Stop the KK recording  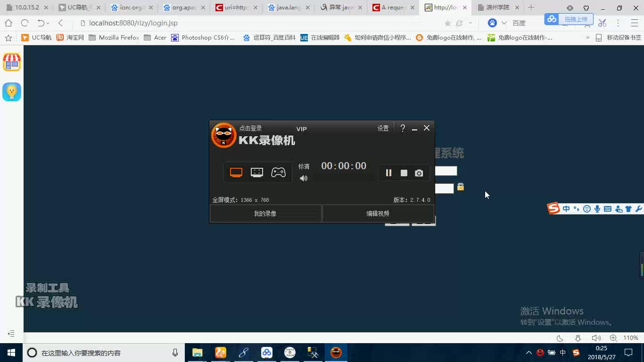[404, 173]
